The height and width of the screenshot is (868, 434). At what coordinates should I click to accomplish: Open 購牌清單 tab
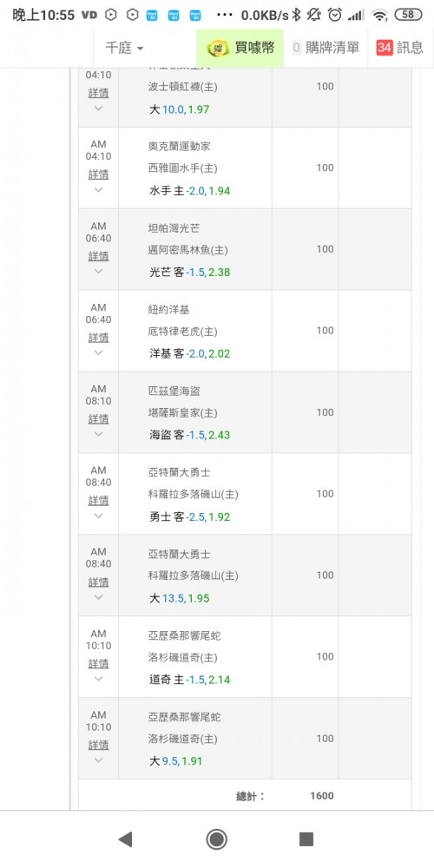tap(325, 48)
